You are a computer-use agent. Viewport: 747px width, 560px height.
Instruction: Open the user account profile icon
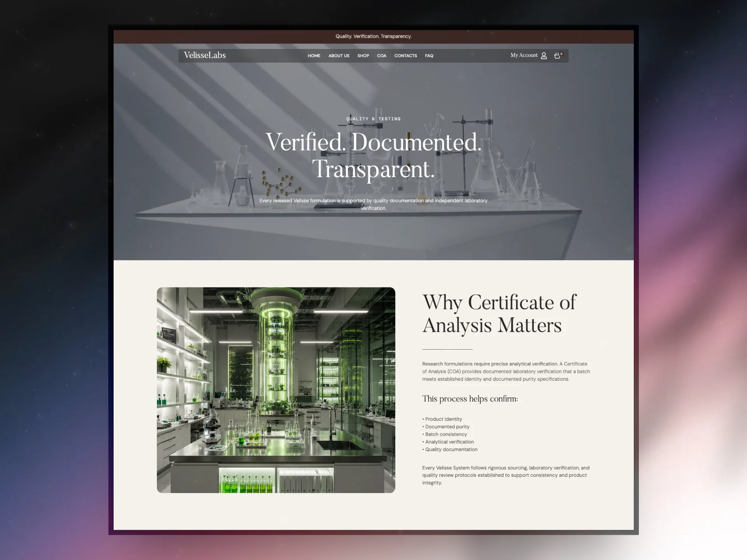pyautogui.click(x=544, y=56)
